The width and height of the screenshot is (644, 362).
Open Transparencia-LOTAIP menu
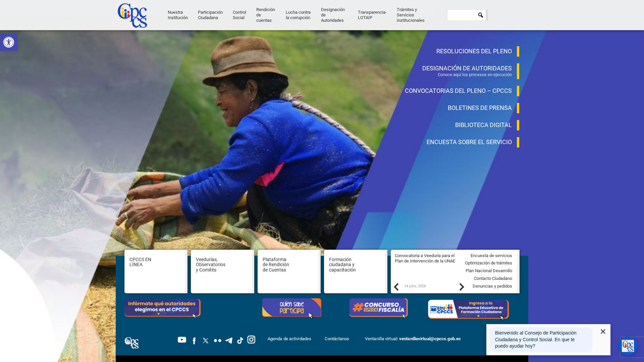[x=372, y=15]
